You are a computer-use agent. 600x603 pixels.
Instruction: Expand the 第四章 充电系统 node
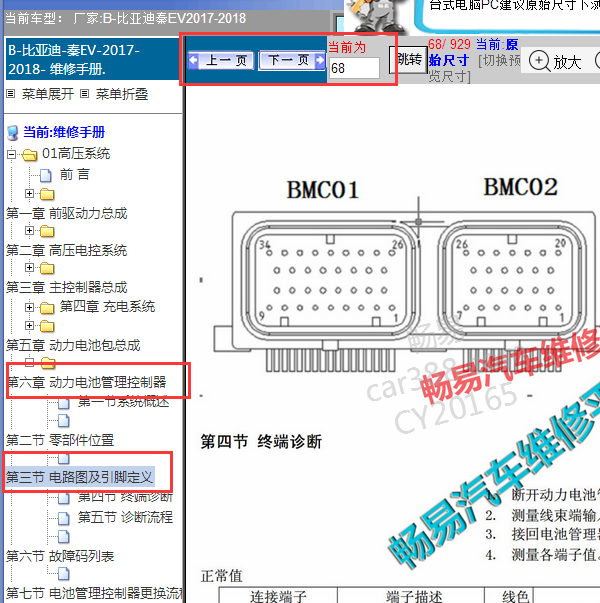pyautogui.click(x=29, y=307)
